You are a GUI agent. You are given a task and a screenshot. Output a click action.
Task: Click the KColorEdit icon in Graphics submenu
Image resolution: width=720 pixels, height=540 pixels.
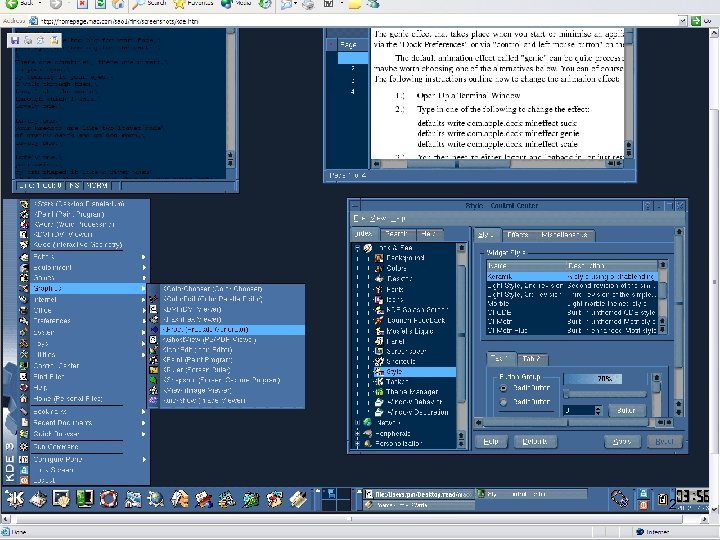tap(153, 299)
